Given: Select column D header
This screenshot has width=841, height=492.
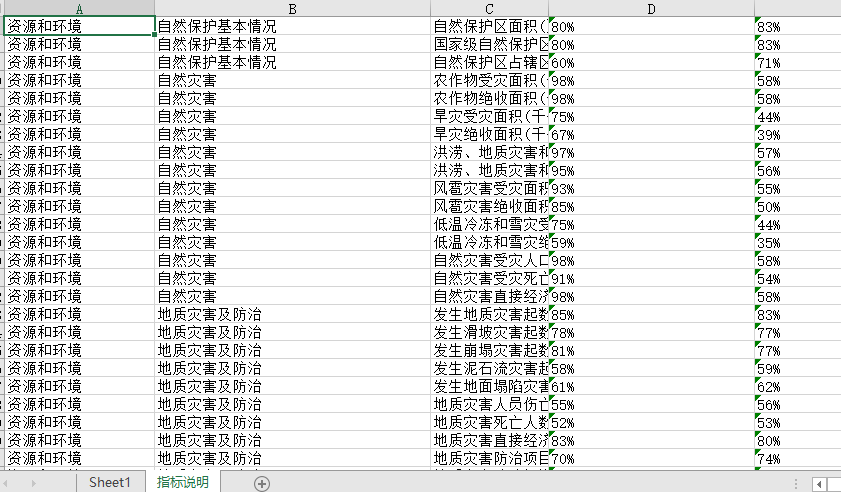Looking at the screenshot, I should pos(651,9).
